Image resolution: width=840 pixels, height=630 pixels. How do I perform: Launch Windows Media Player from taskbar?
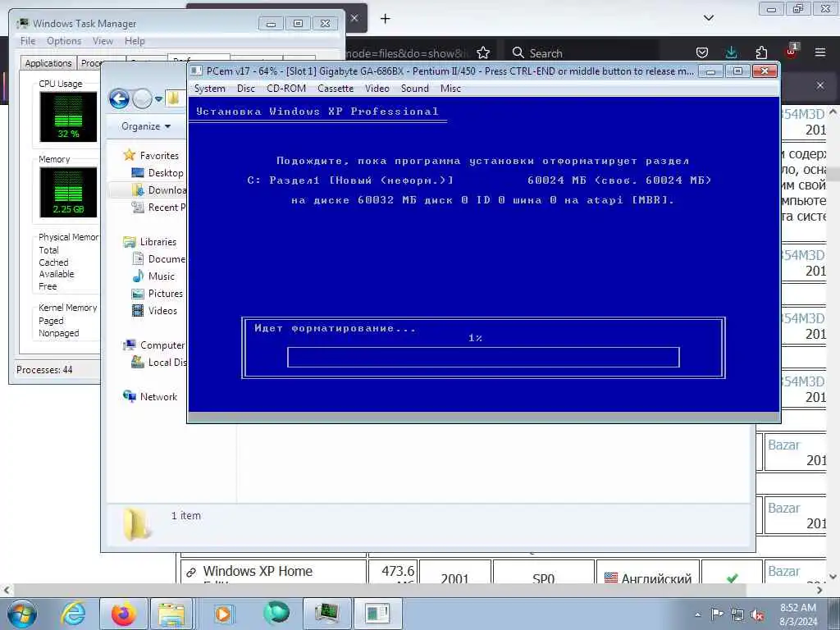tap(223, 614)
